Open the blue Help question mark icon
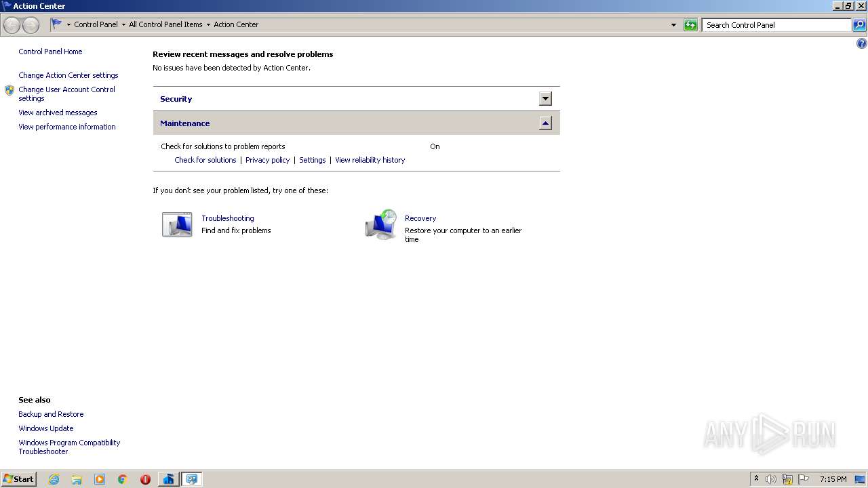This screenshot has width=868, height=488. [x=862, y=43]
